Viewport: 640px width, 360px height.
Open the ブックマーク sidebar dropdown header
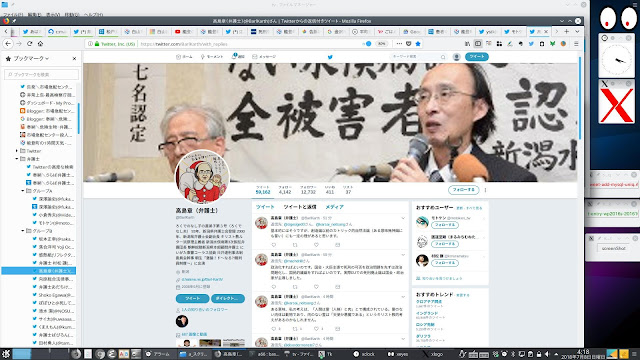coord(28,59)
